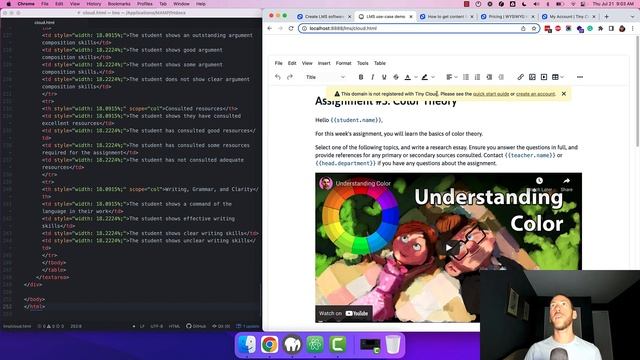Open Chrome's three-dot menu
This screenshot has width=640, height=360.
click(633, 29)
